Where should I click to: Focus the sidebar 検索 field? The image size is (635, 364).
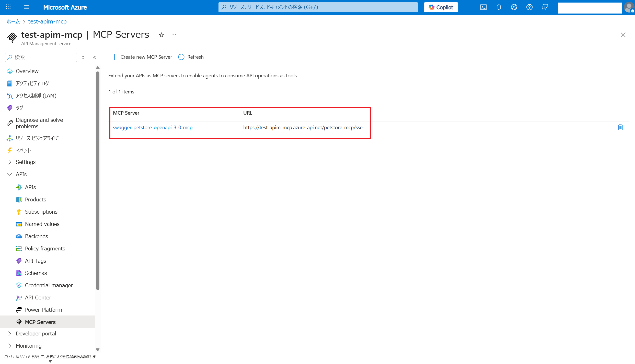(41, 57)
